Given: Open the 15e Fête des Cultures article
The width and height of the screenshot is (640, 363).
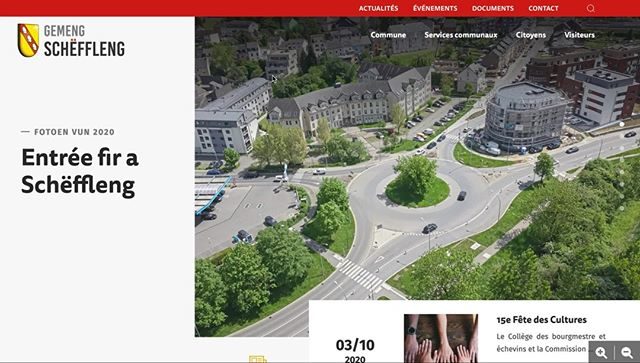Looking at the screenshot, I should (x=541, y=320).
